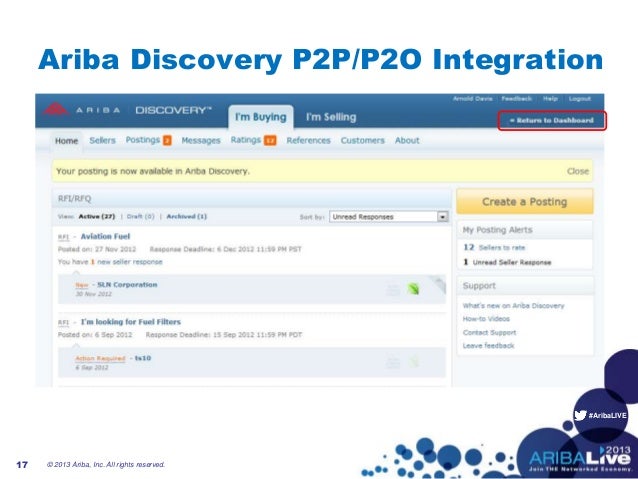The height and width of the screenshot is (479, 638).
Task: Open the SLN Corporation response
Action: 127,285
